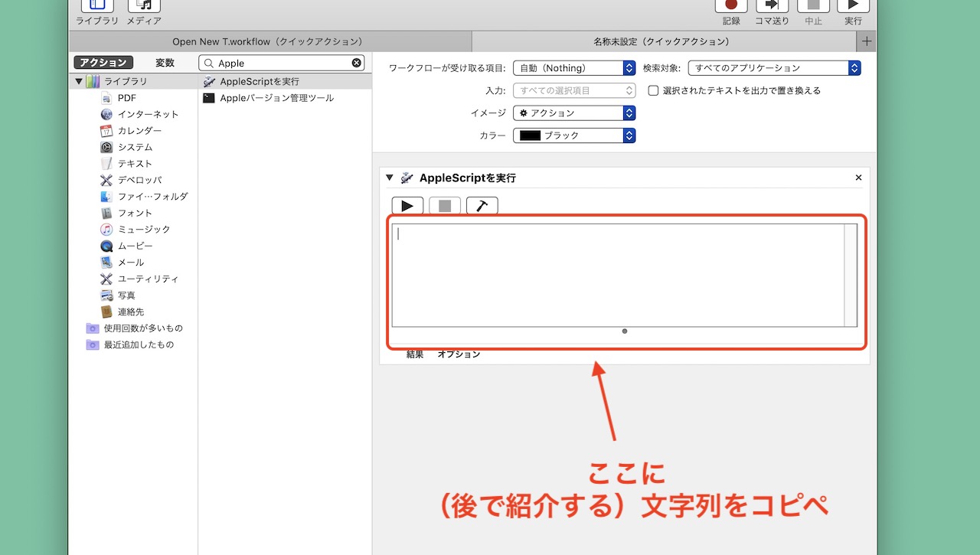The height and width of the screenshot is (555, 980).
Task: Select Appleバージョン管理ツール action
Action: pos(285,98)
